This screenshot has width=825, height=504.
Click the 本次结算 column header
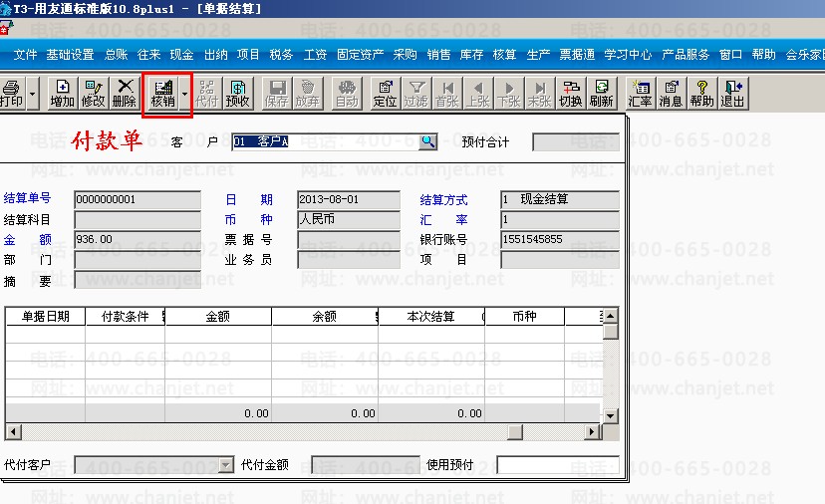(x=430, y=316)
